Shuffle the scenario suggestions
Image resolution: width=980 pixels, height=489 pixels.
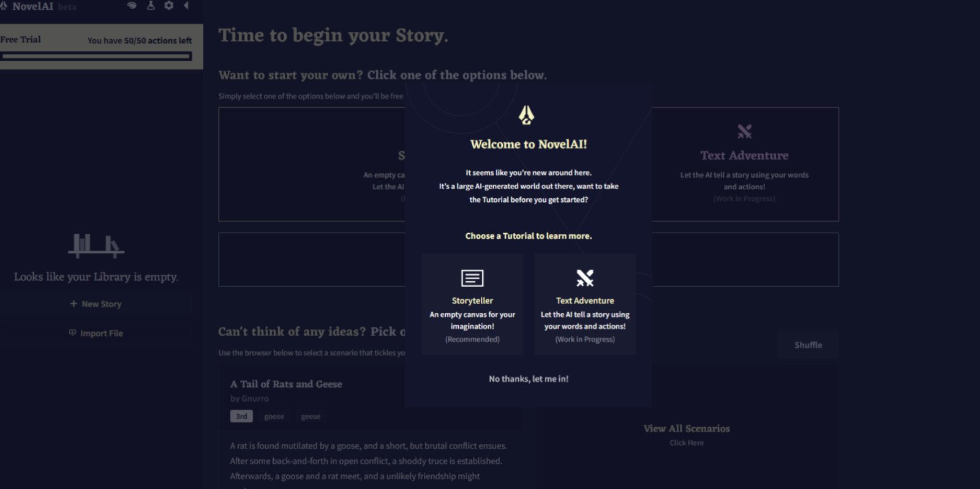[808, 345]
